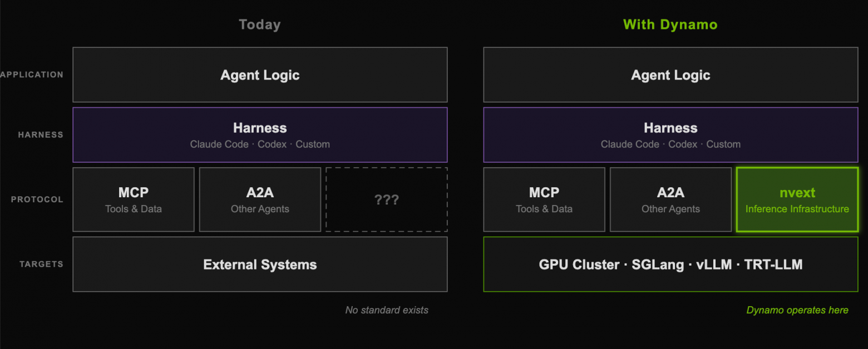Click the No standard exists caption
The width and height of the screenshot is (868, 349).
[387, 310]
